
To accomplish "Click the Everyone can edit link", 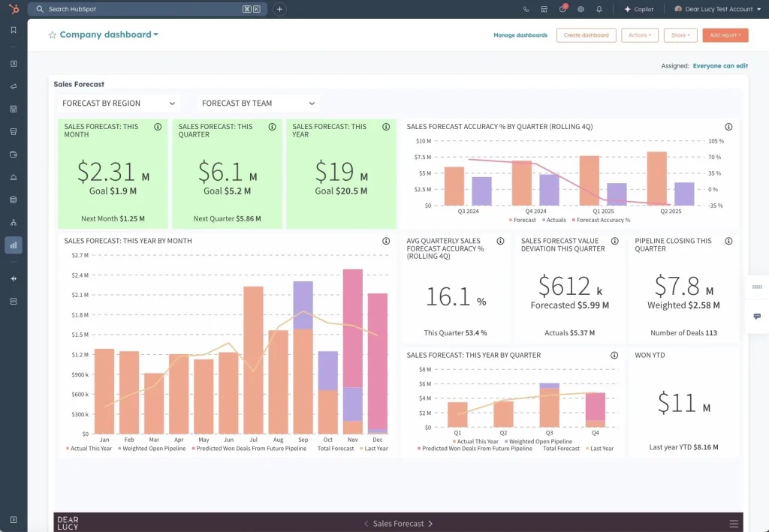I will tap(720, 65).
